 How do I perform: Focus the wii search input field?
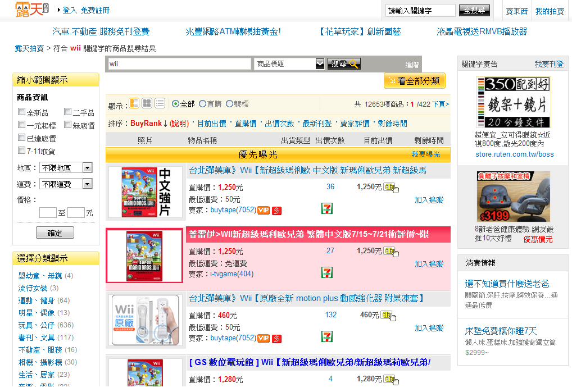[x=179, y=64]
